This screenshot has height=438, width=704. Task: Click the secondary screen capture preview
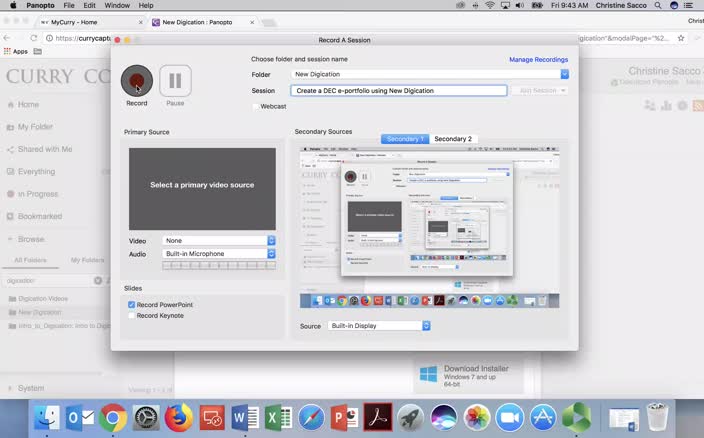point(430,227)
